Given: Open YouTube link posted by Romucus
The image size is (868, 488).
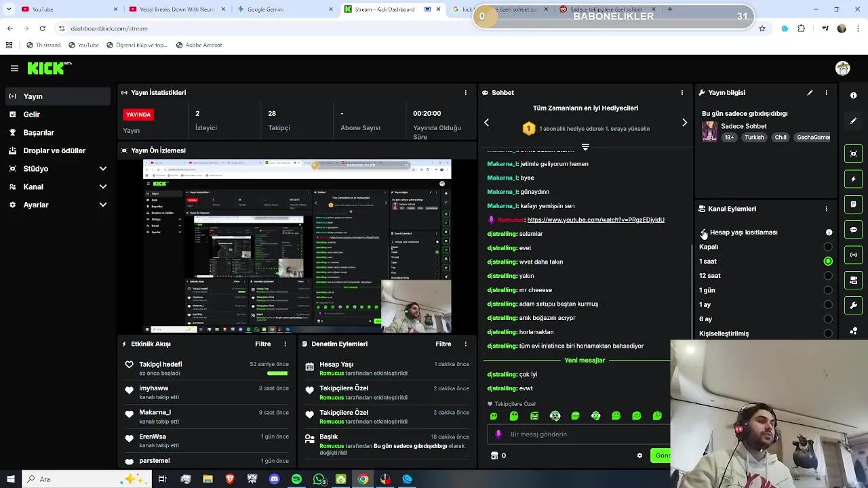Looking at the screenshot, I should coord(595,220).
